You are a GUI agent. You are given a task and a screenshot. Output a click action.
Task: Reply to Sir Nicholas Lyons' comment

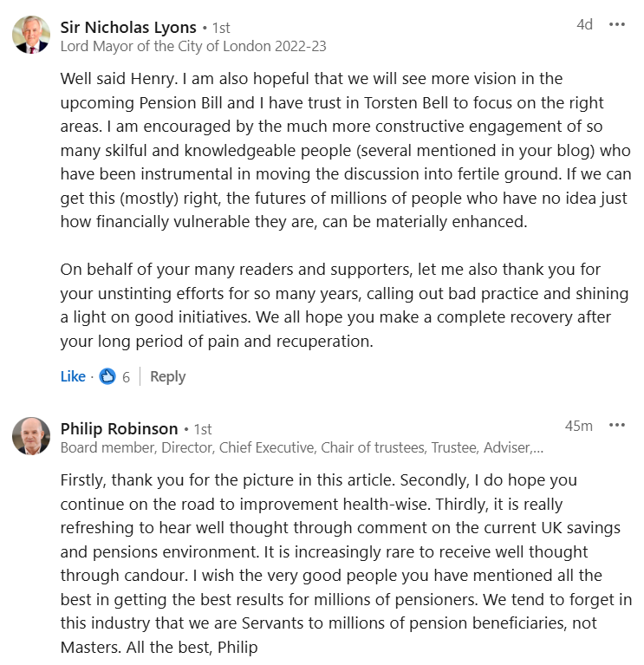(167, 376)
